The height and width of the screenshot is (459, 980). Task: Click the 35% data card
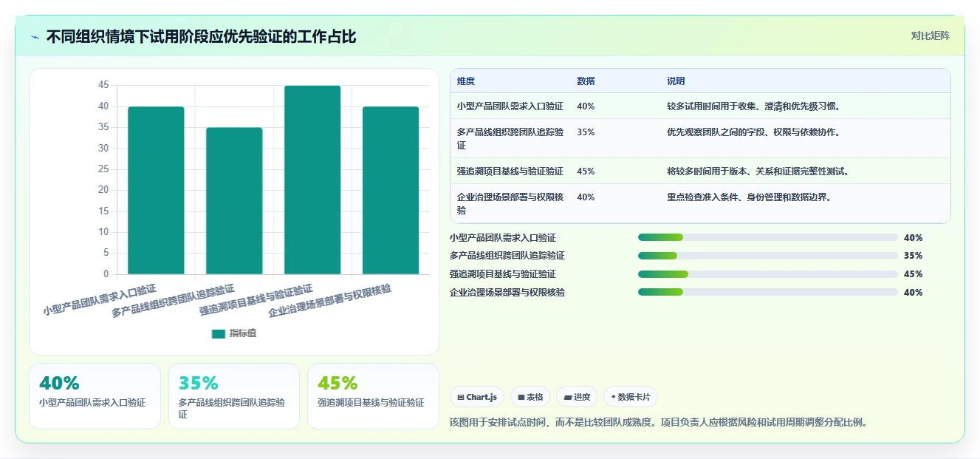click(x=234, y=396)
